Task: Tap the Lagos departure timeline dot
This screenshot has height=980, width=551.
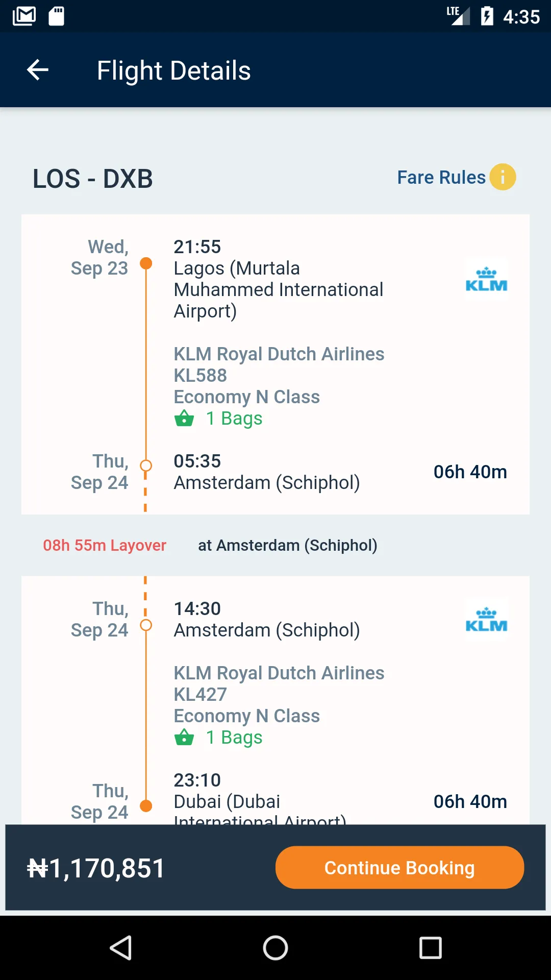Action: point(146,263)
